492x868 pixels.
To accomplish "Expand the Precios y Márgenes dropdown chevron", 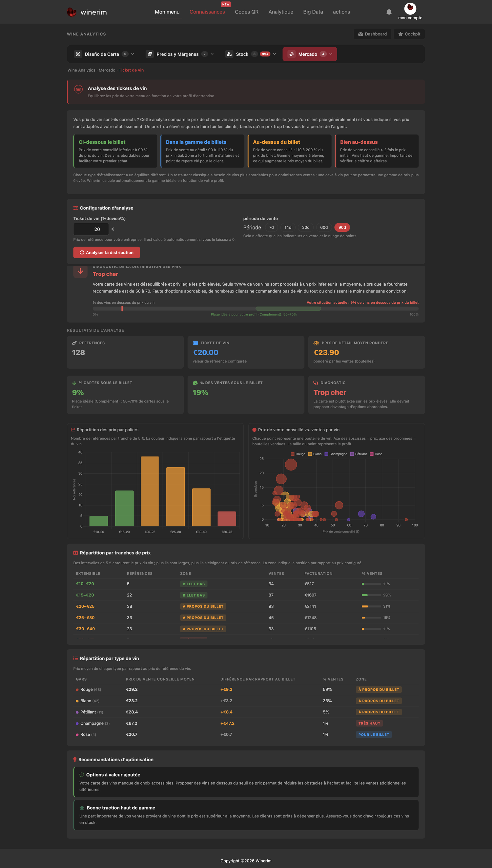I will click(212, 54).
